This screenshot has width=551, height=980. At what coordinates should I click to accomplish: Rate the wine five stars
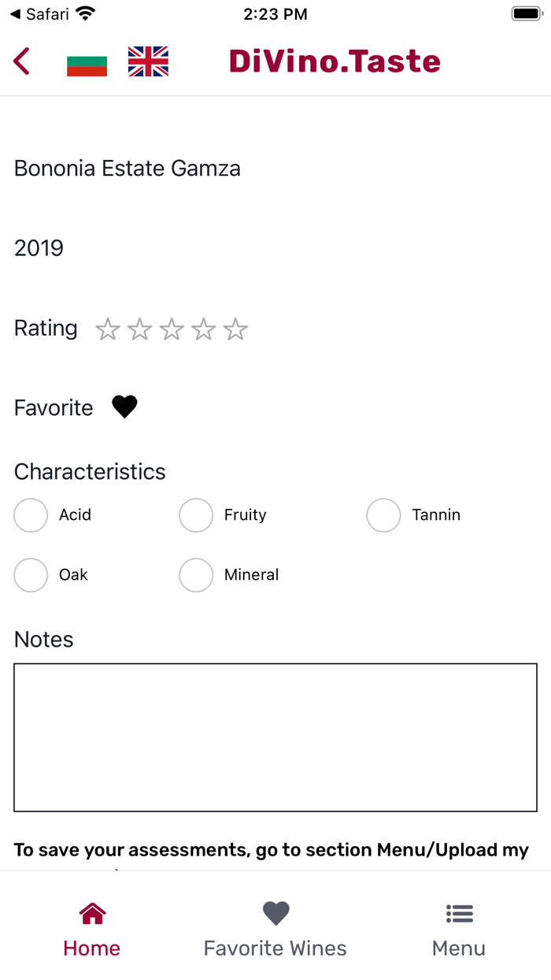235,329
